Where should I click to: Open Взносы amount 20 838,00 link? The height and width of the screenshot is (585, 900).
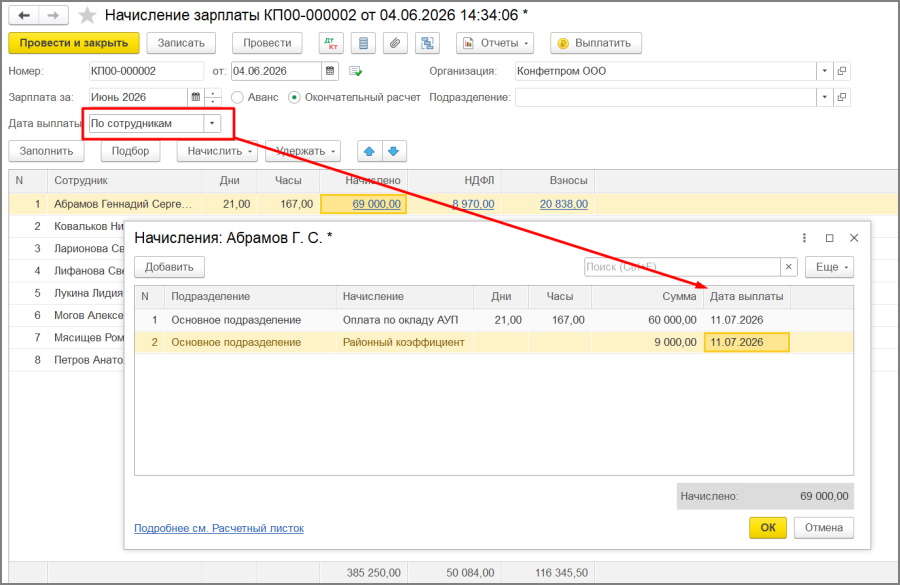point(564,204)
